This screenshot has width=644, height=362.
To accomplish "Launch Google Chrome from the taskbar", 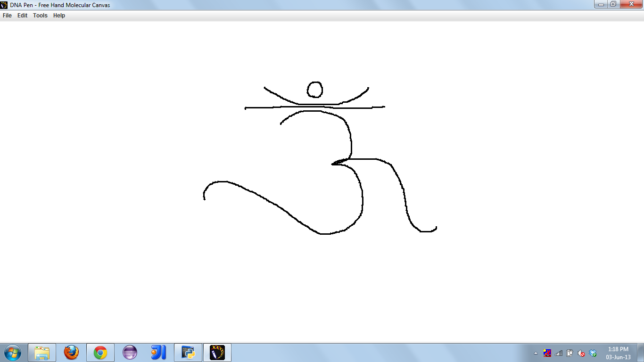I will point(100,353).
